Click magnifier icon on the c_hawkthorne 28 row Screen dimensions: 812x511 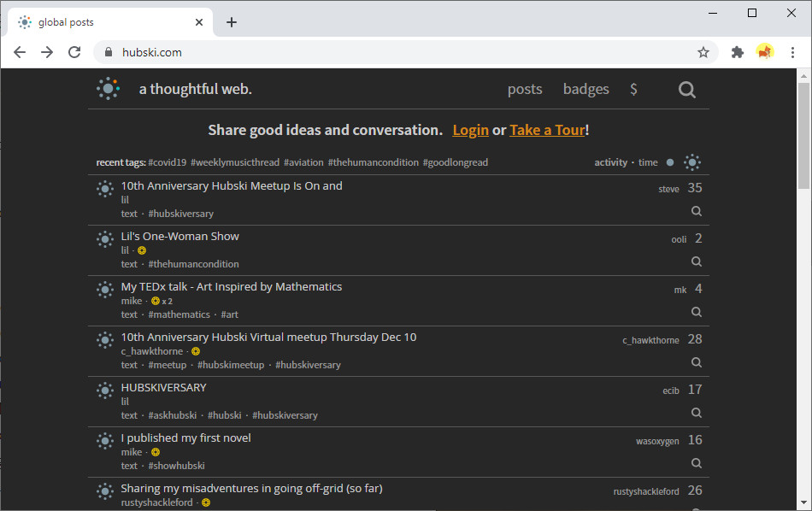(x=697, y=362)
